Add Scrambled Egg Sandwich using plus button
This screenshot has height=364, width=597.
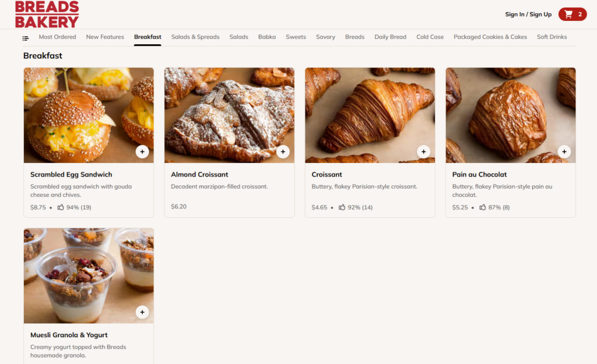tap(142, 151)
